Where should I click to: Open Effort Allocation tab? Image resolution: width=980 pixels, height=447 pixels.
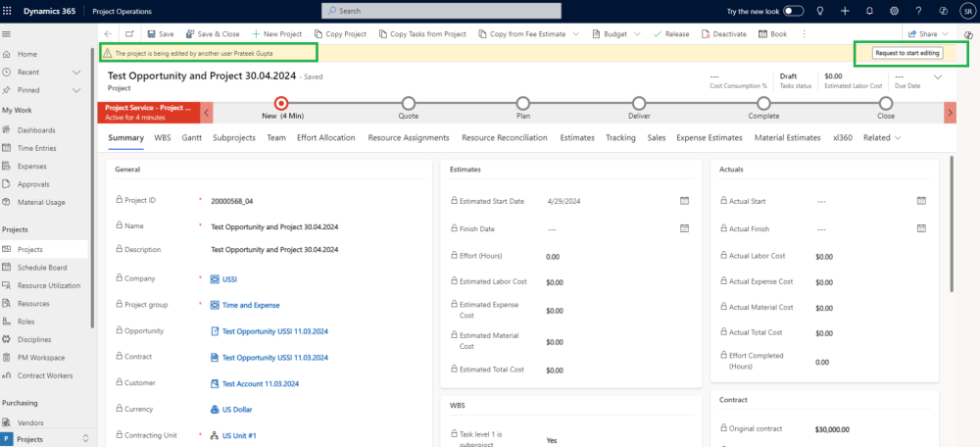325,137
